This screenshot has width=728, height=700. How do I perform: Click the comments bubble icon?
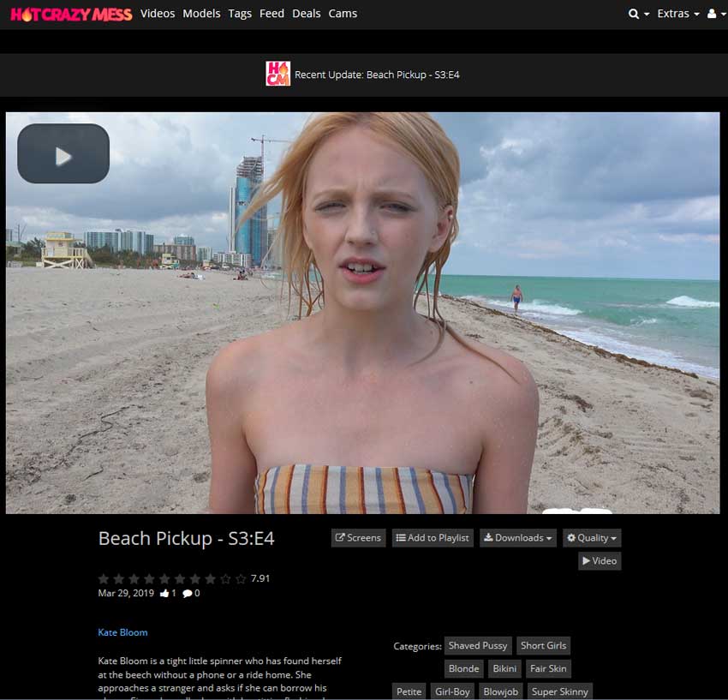[187, 593]
